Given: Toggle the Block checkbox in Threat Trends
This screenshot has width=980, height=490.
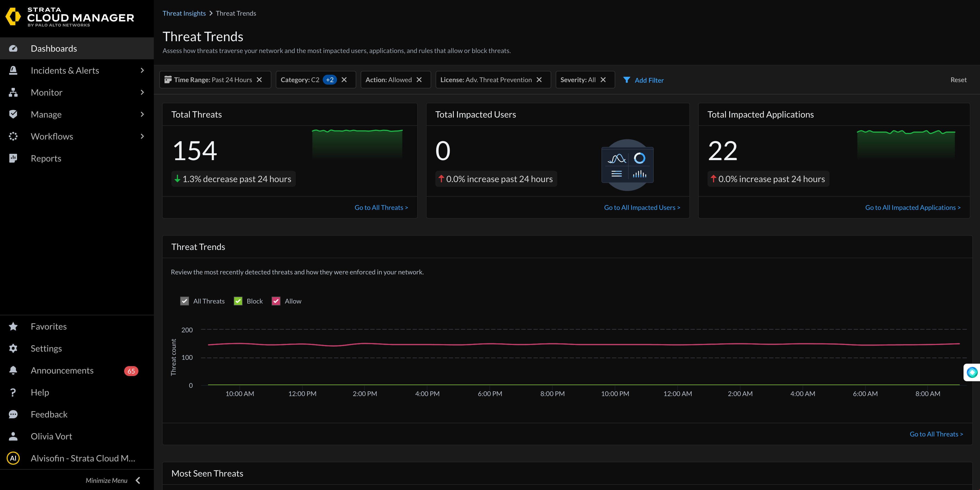Looking at the screenshot, I should (x=238, y=301).
